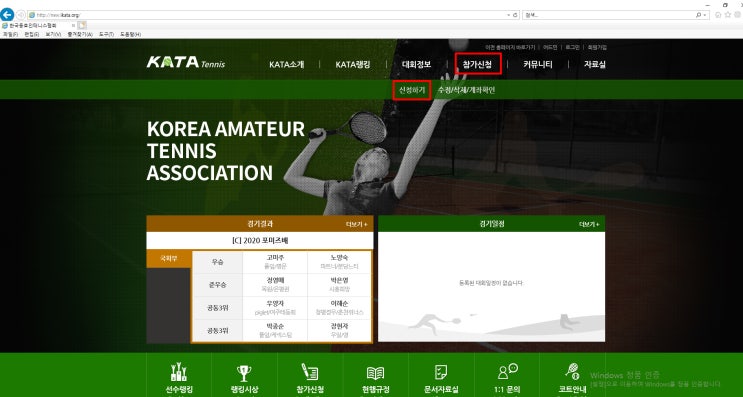Click runner-up name 박은영
Viewport: 743px width, 397px height.
coord(339,280)
